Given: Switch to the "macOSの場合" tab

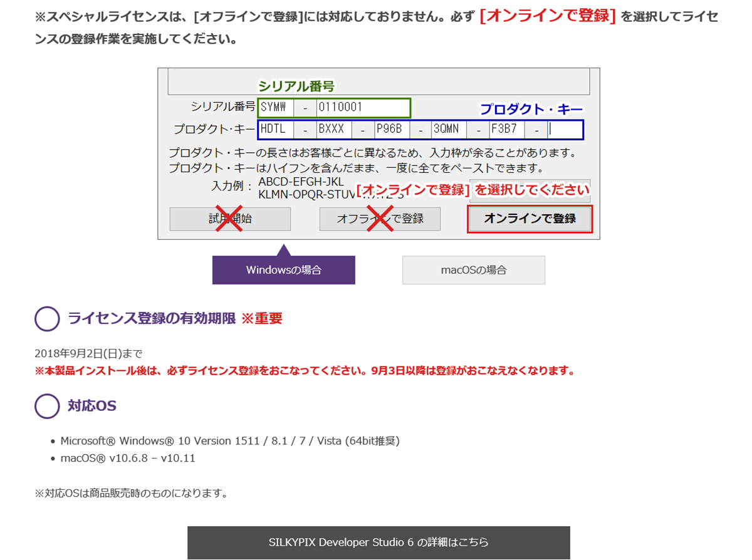Looking at the screenshot, I should pos(474,270).
